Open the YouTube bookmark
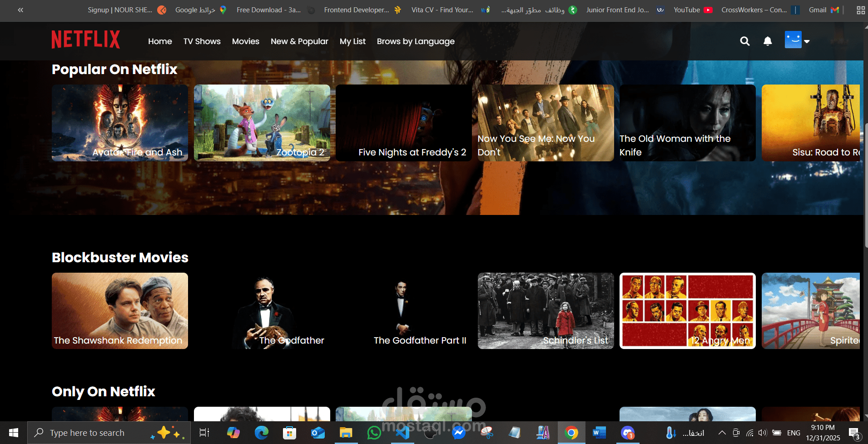Image resolution: width=868 pixels, height=444 pixels. point(693,10)
